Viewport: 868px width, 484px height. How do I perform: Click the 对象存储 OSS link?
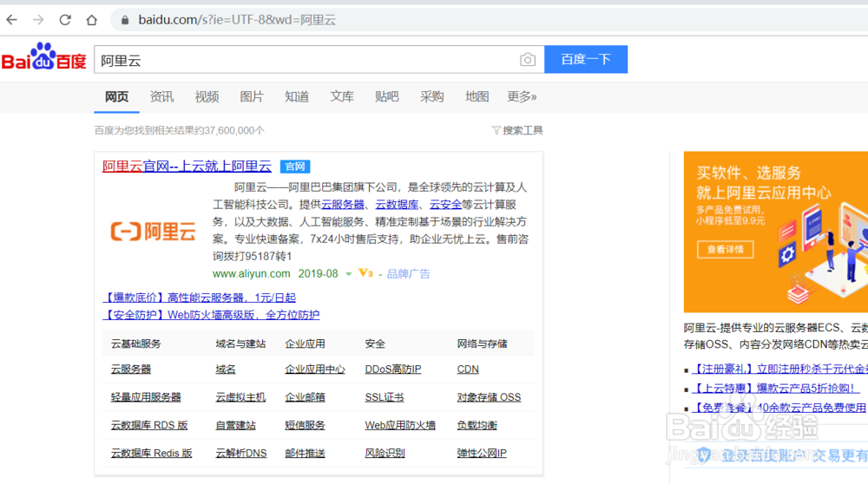point(489,397)
